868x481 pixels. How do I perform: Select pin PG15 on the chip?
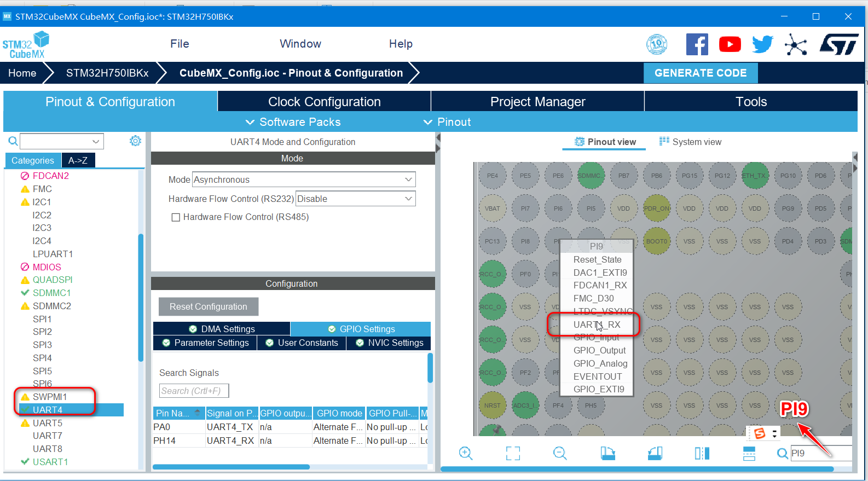point(689,176)
